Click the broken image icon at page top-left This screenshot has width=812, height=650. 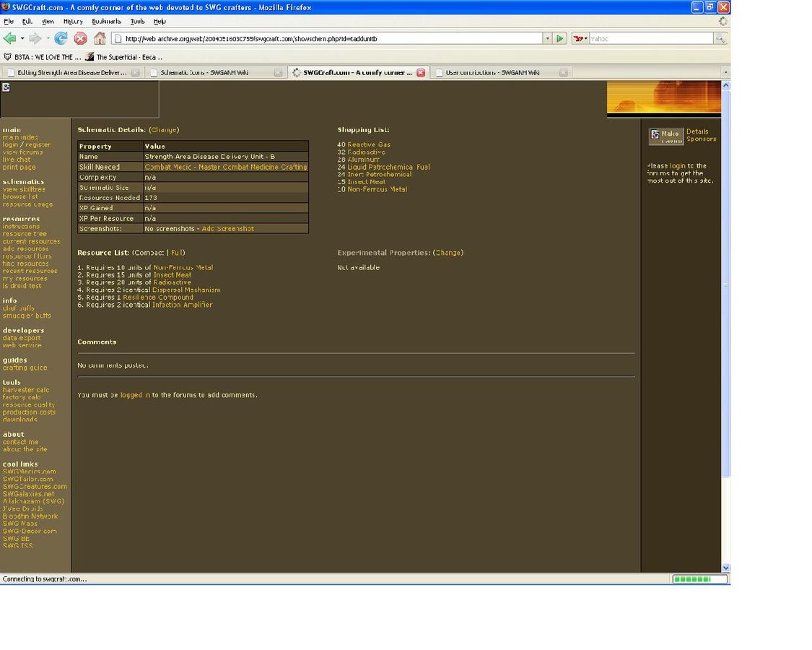tap(6, 87)
